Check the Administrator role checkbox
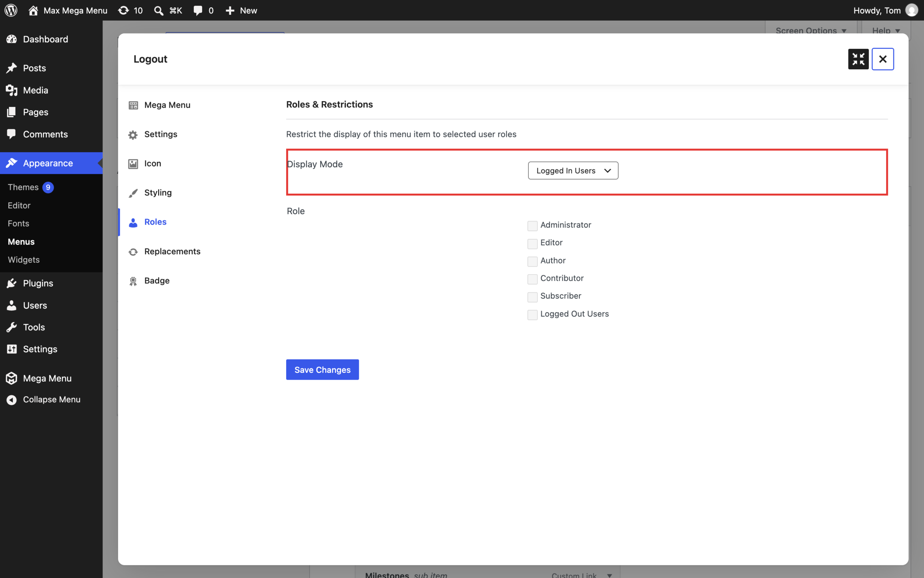Image resolution: width=924 pixels, height=578 pixels. tap(532, 225)
